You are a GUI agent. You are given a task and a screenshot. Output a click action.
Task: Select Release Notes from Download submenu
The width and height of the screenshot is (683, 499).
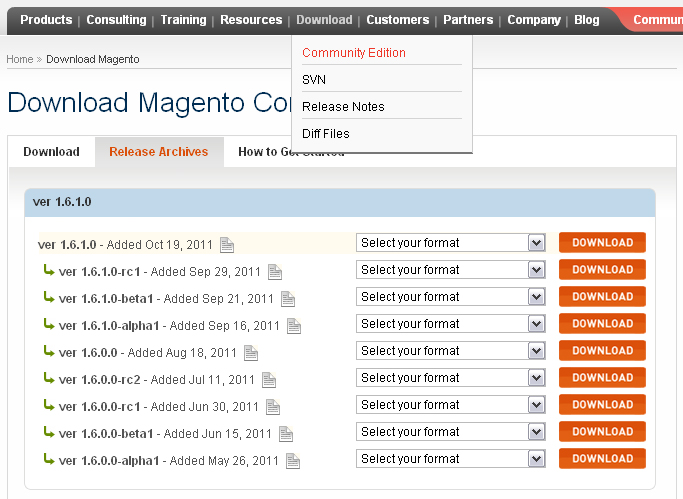pos(343,107)
